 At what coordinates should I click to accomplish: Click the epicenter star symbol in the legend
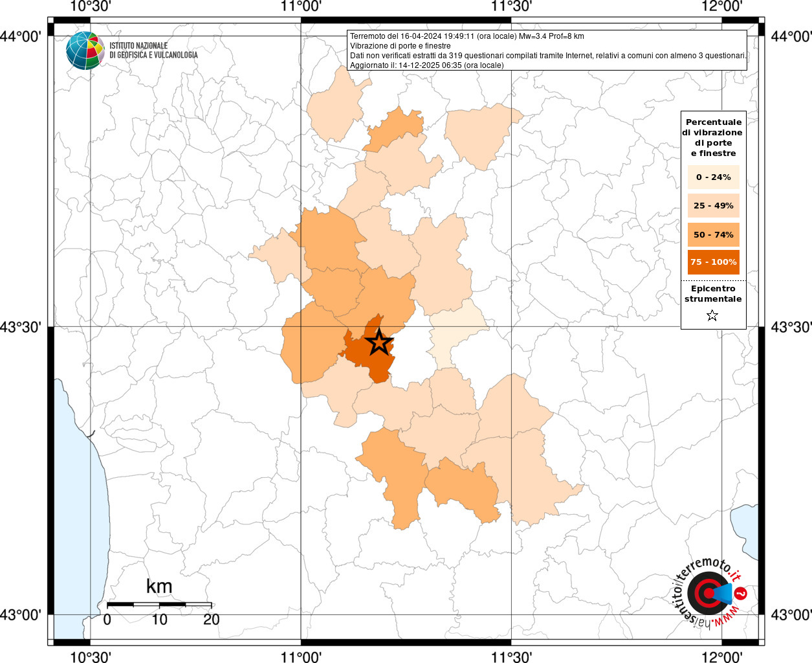[x=712, y=315]
